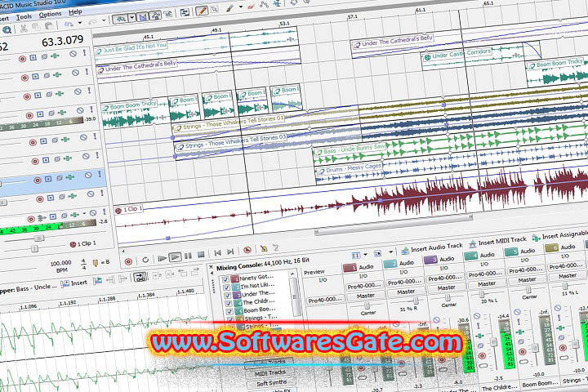
Task: Toggle Loop Playback in transport bar
Action: pyautogui.click(x=145, y=260)
